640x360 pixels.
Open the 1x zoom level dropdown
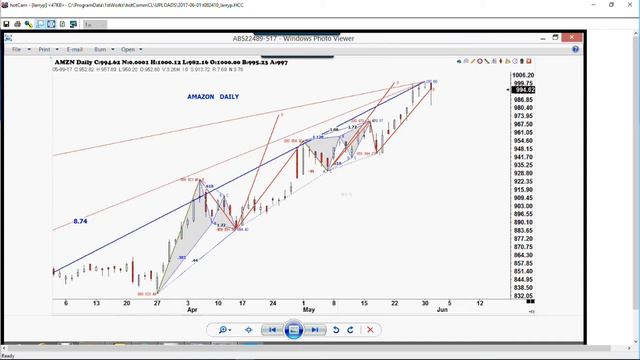pos(95,24)
